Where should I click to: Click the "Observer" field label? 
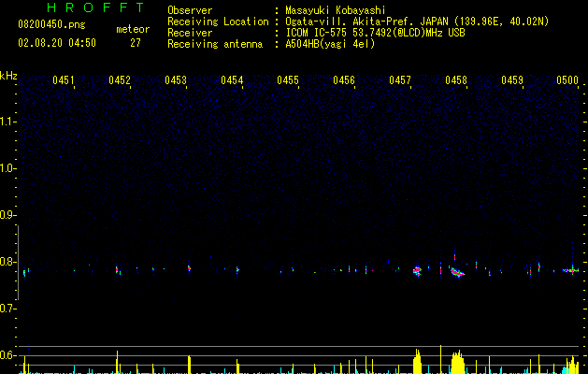pos(190,10)
